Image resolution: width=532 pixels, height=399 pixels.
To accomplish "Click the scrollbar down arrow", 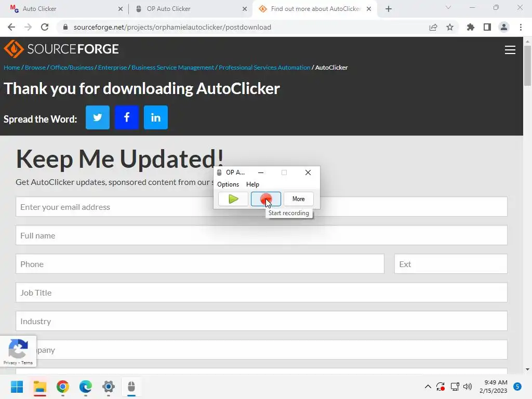I will click(527, 369).
